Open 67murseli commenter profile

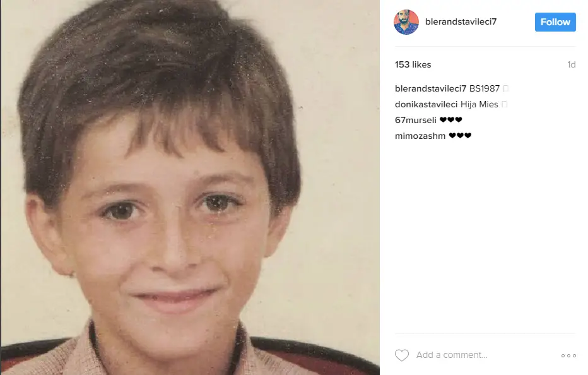pos(416,120)
